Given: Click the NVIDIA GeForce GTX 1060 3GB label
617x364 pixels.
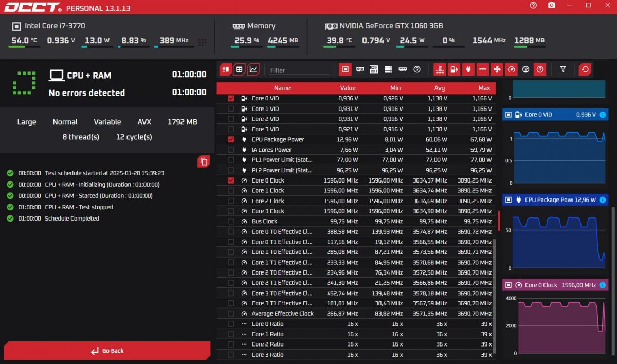Looking at the screenshot, I should point(391,26).
